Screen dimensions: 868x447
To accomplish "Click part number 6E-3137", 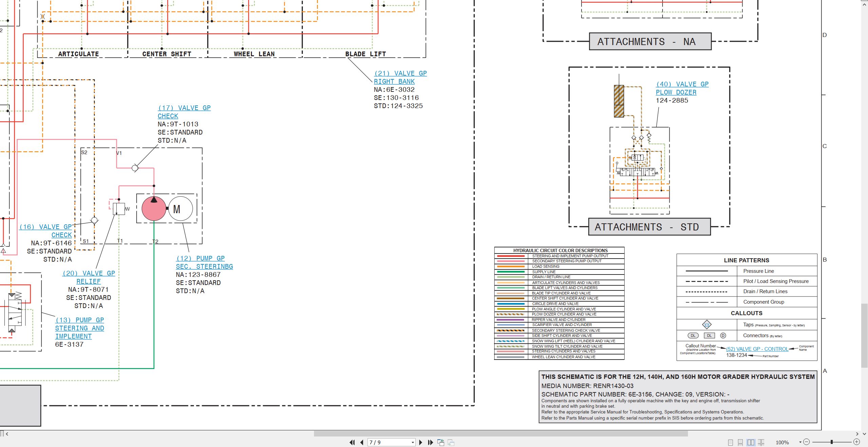I will click(x=69, y=344).
